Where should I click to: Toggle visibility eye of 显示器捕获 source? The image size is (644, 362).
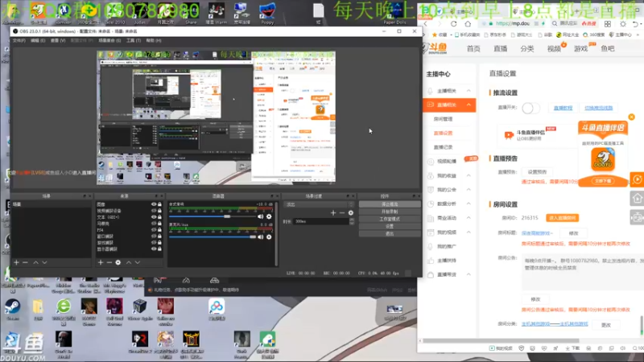click(x=154, y=249)
